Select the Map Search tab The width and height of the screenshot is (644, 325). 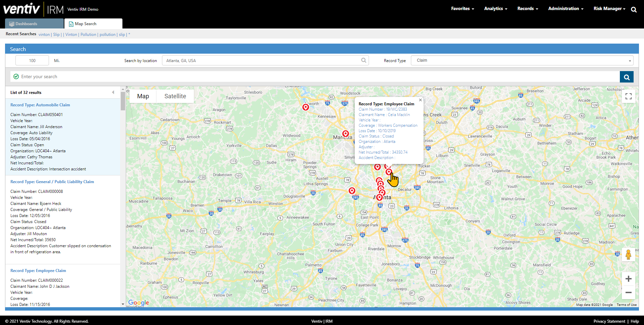pos(93,23)
